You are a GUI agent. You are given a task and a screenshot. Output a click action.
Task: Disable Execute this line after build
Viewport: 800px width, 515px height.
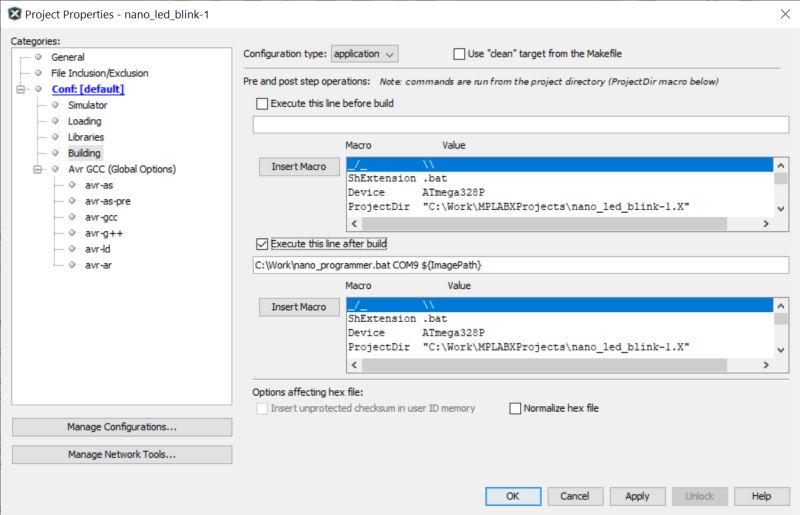[x=262, y=244]
